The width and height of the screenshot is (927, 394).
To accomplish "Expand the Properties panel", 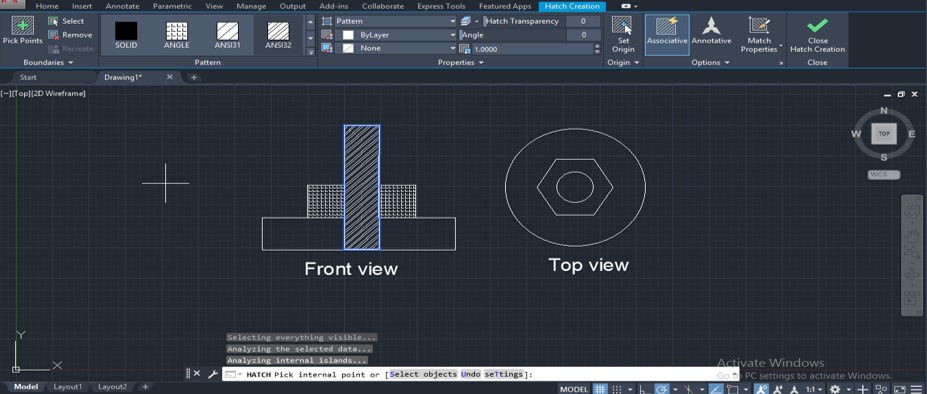I will tap(461, 63).
